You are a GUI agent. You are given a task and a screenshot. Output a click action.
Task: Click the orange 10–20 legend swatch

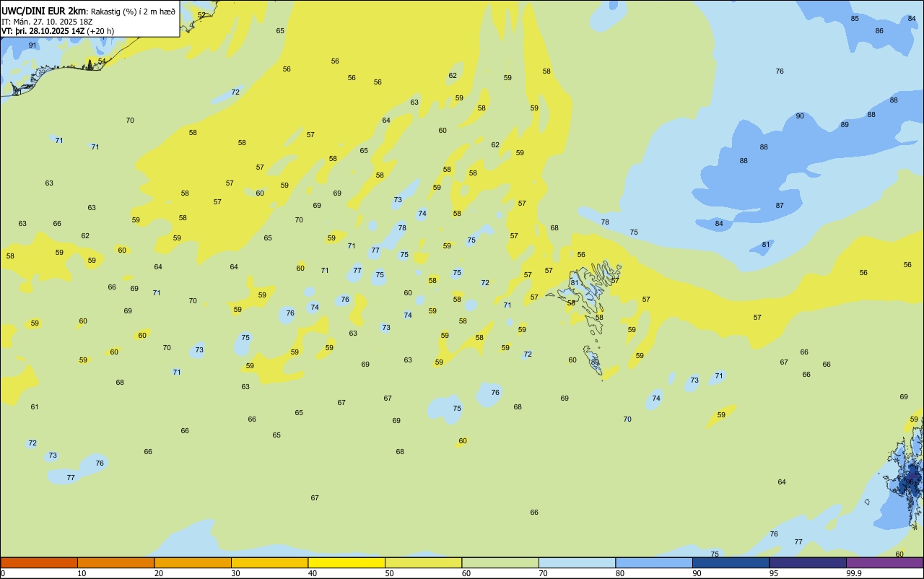pyautogui.click(x=115, y=562)
